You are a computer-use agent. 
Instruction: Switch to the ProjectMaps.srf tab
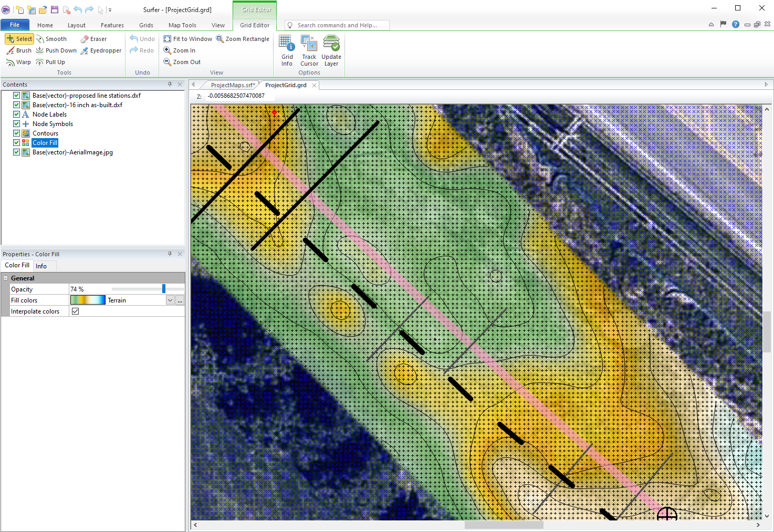pos(232,85)
